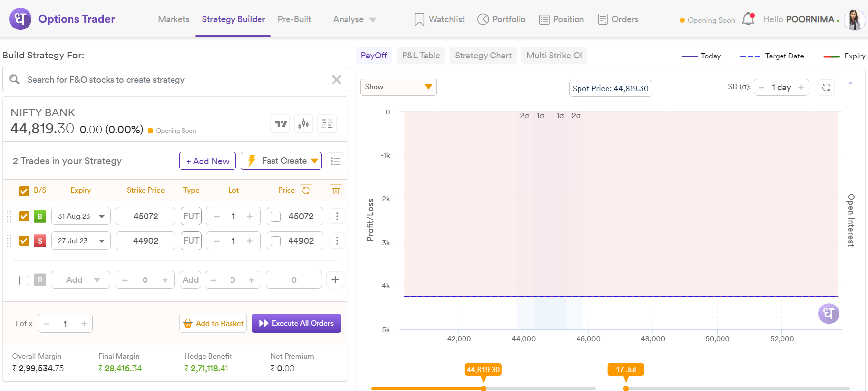Decrease lot for 31 Aug 23 trade

(x=217, y=216)
